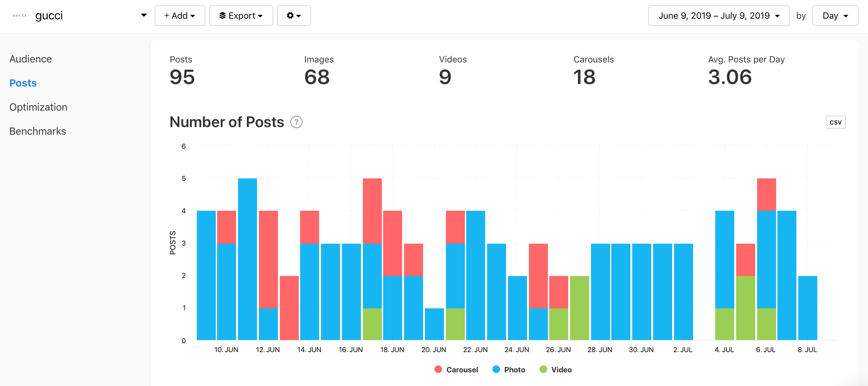Click the POSTS y-axis title
868x386 pixels.
coord(172,242)
